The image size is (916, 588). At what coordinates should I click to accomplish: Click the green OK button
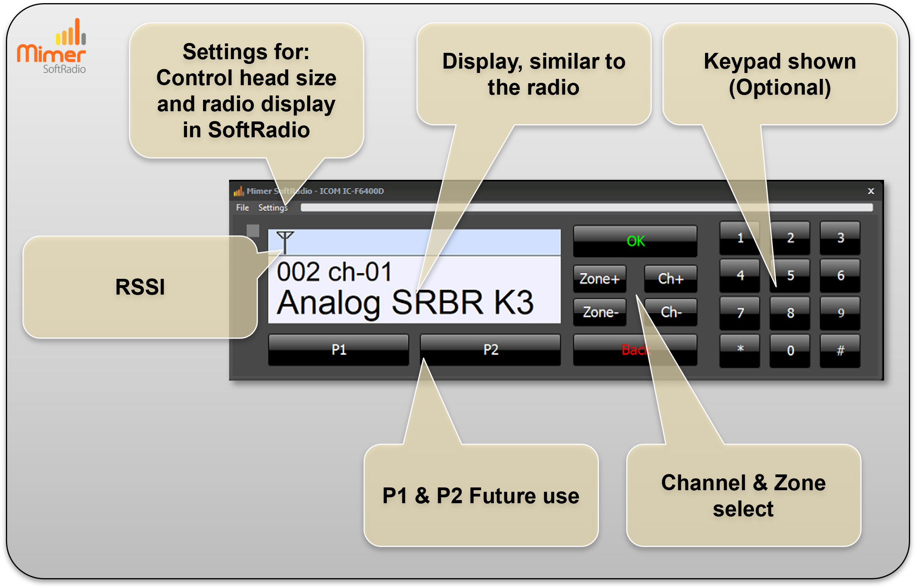635,241
